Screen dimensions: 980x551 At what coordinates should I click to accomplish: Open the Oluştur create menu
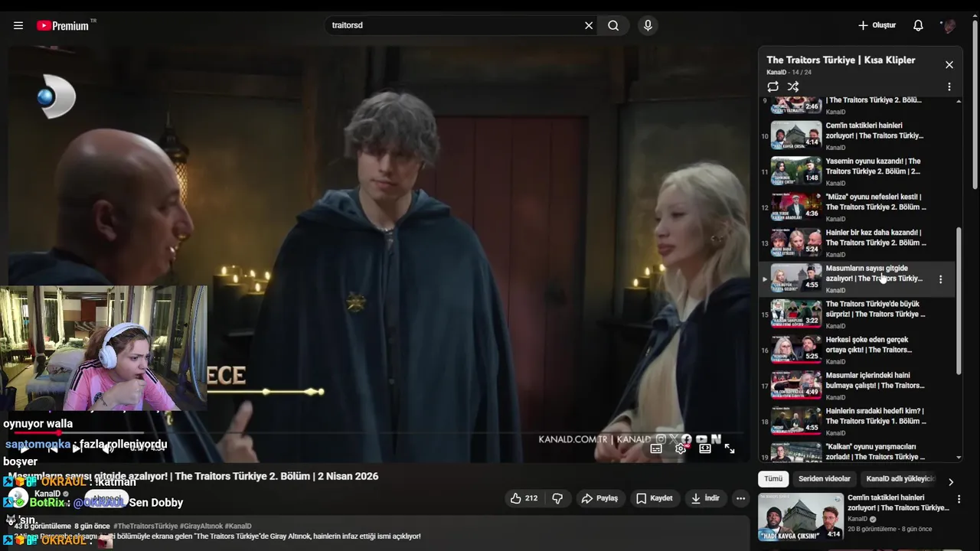(x=877, y=25)
